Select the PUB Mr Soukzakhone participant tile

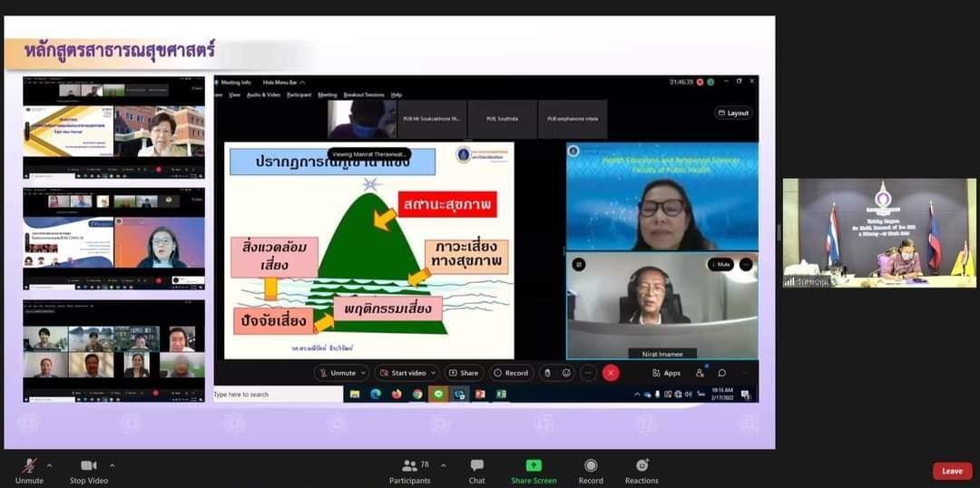pos(433,119)
